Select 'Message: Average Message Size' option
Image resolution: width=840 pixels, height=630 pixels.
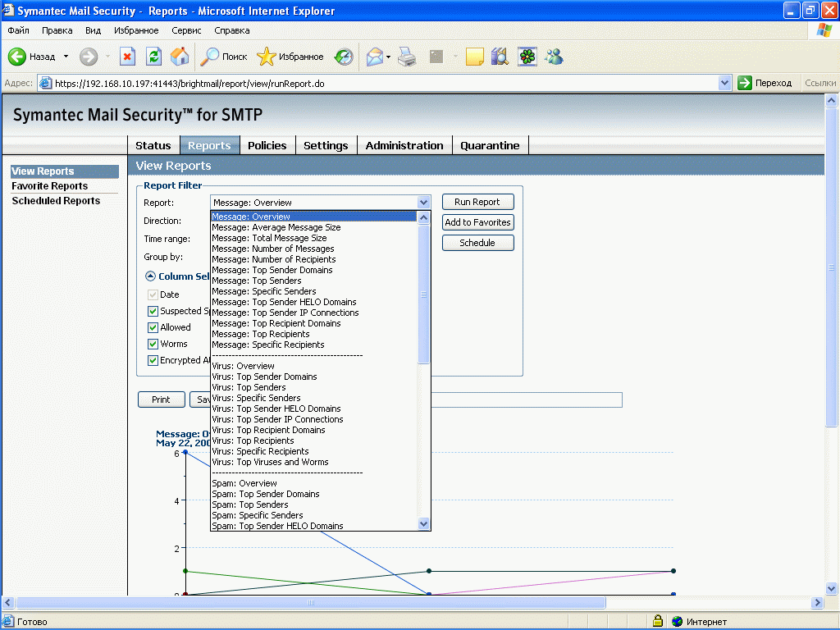(x=314, y=228)
